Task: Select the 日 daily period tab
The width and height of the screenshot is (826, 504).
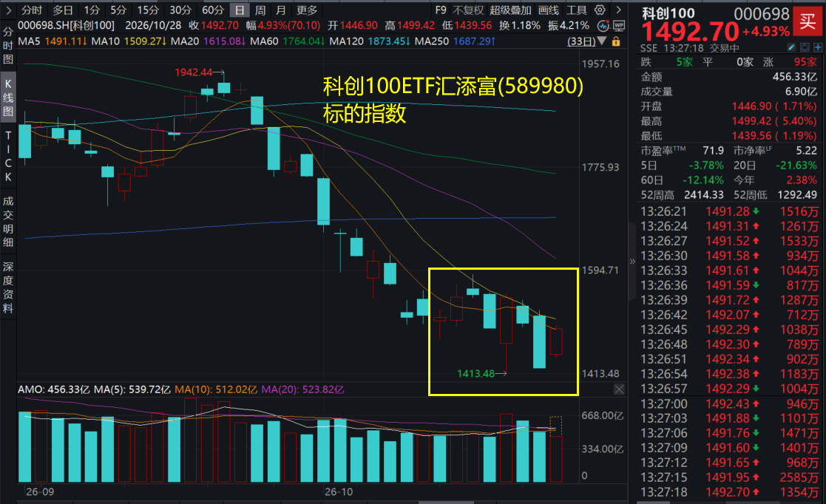Action: pos(240,10)
